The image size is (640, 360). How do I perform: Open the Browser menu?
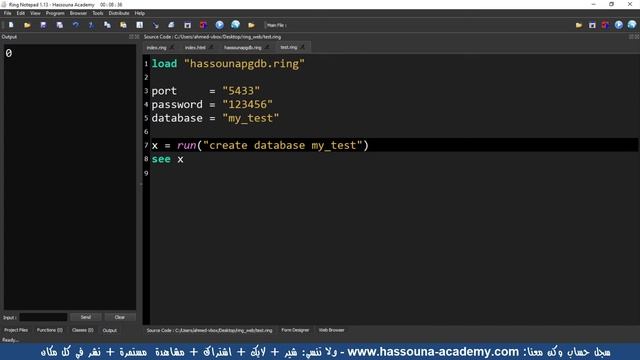click(x=78, y=13)
